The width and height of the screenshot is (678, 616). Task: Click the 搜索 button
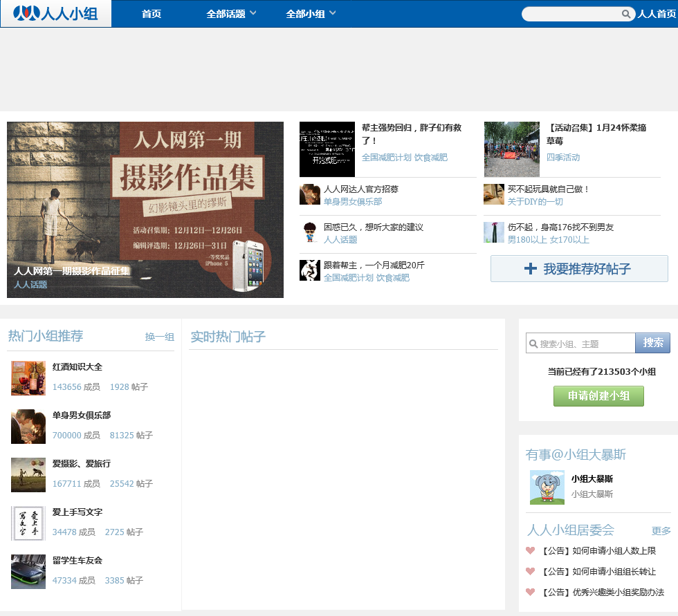(x=652, y=343)
